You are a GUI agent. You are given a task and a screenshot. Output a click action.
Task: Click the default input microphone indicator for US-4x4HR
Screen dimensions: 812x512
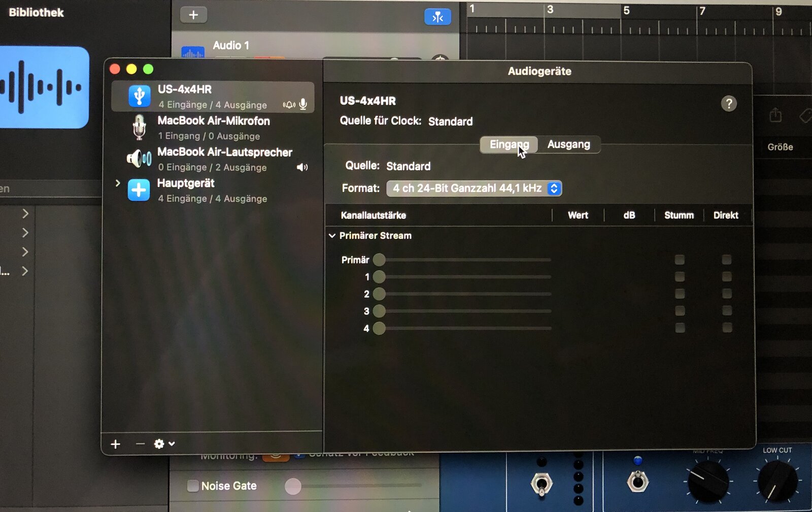point(303,105)
